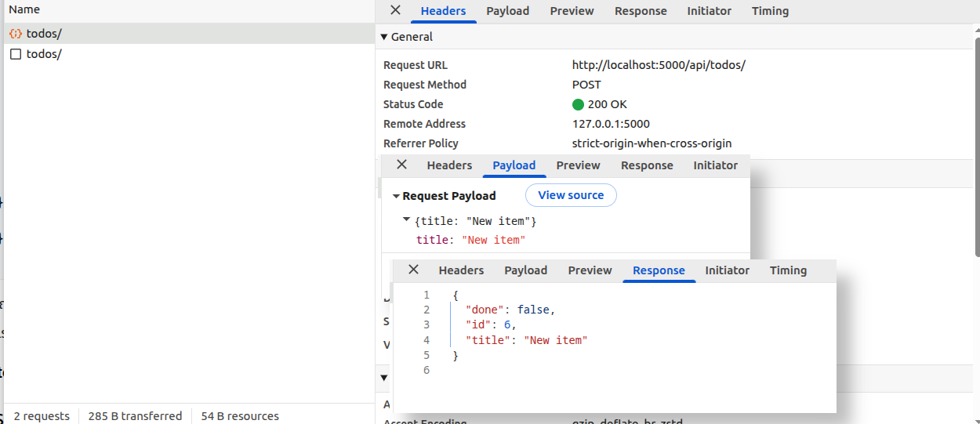The width and height of the screenshot is (980, 424).
Task: Close the top Headers details panel
Action: click(x=396, y=10)
